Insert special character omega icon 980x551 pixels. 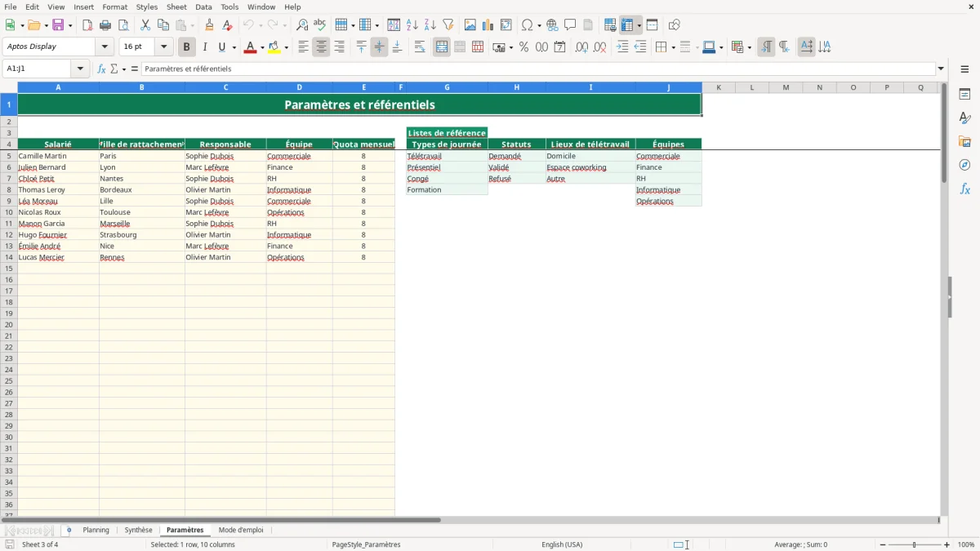[528, 25]
